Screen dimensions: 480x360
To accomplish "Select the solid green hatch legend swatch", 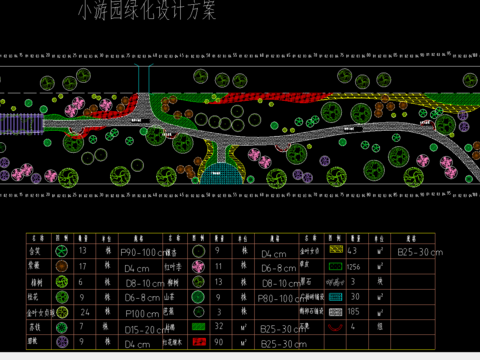I will (x=199, y=326).
